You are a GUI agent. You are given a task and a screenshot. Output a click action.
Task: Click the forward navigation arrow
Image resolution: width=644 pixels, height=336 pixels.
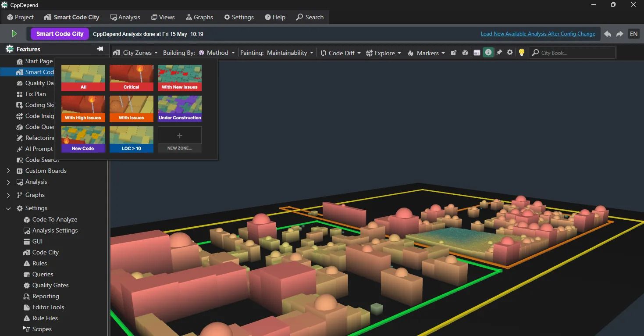pos(620,34)
